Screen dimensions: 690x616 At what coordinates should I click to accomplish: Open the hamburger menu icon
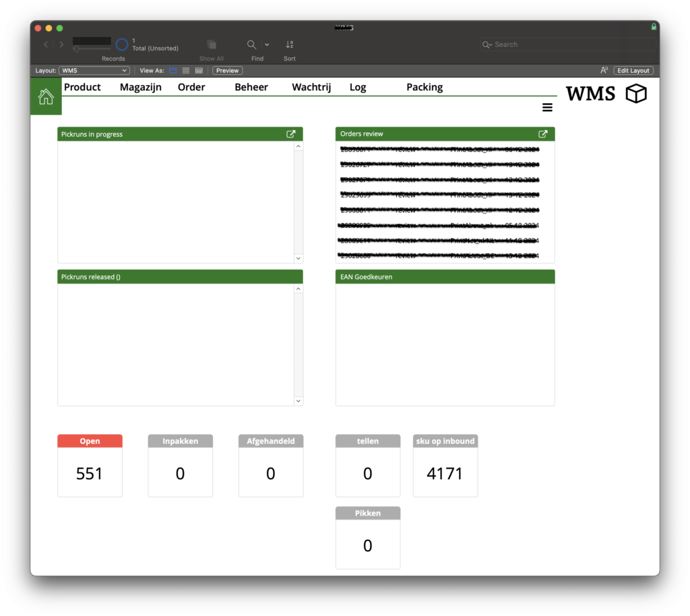547,108
